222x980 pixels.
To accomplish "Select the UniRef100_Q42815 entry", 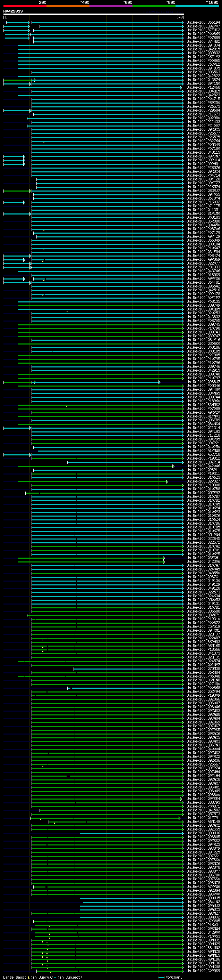I will [203, 49].
